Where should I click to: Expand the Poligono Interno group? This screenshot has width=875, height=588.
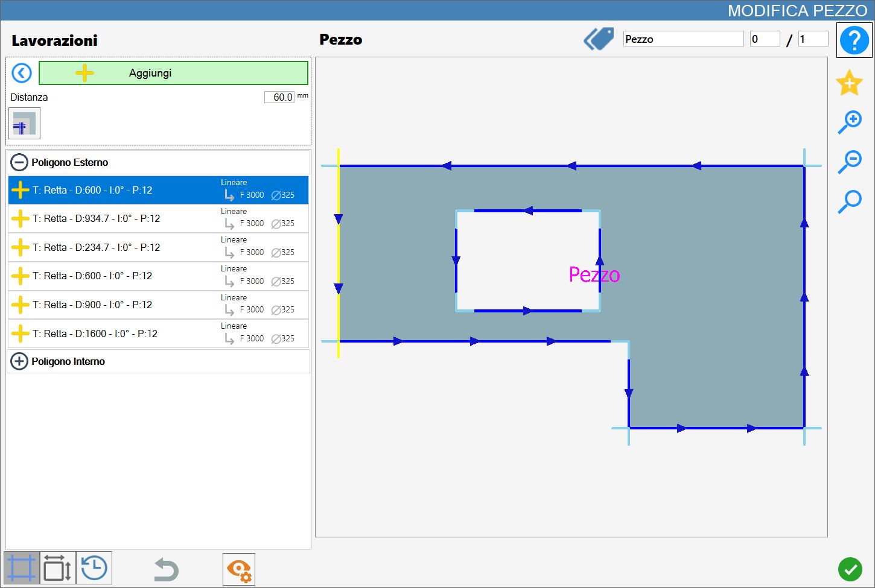(19, 361)
